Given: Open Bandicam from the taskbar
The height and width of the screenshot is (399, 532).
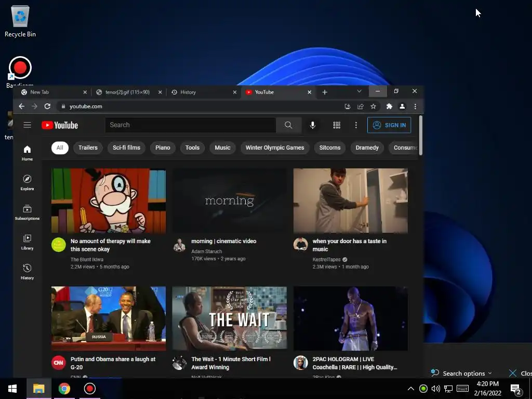Looking at the screenshot, I should coord(89,389).
